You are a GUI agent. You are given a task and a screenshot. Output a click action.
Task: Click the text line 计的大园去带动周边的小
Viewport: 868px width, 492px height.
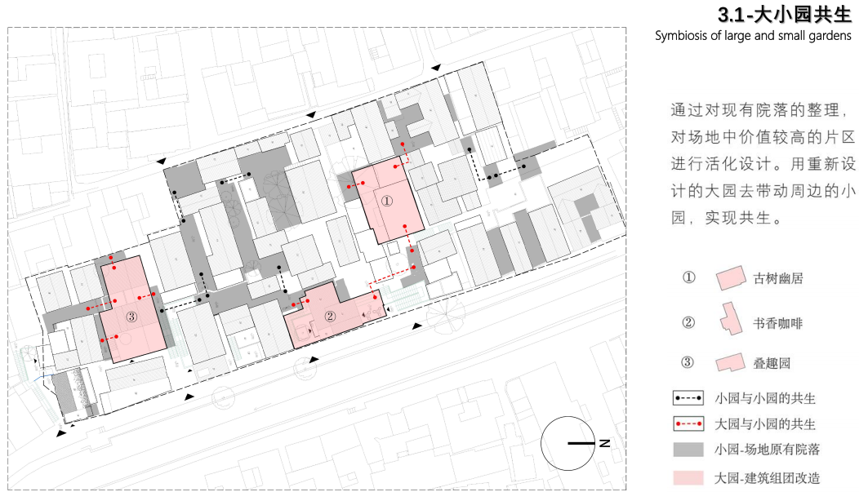point(763,191)
